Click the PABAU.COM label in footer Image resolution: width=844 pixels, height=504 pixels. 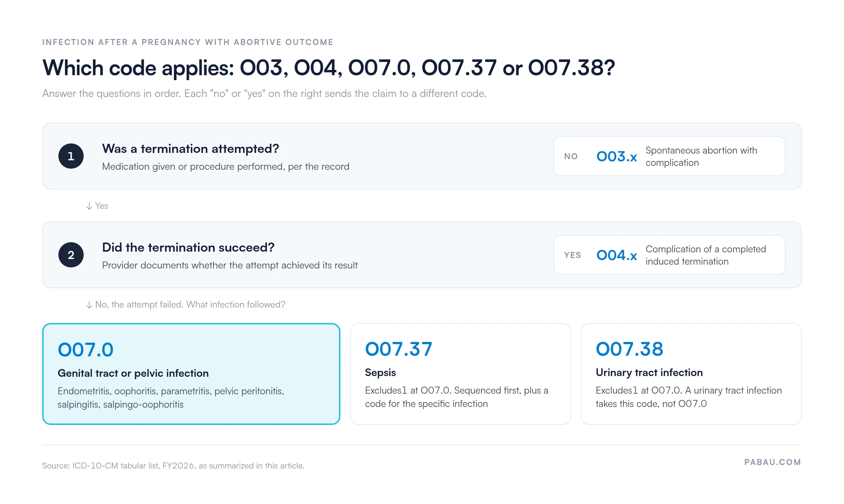click(773, 462)
